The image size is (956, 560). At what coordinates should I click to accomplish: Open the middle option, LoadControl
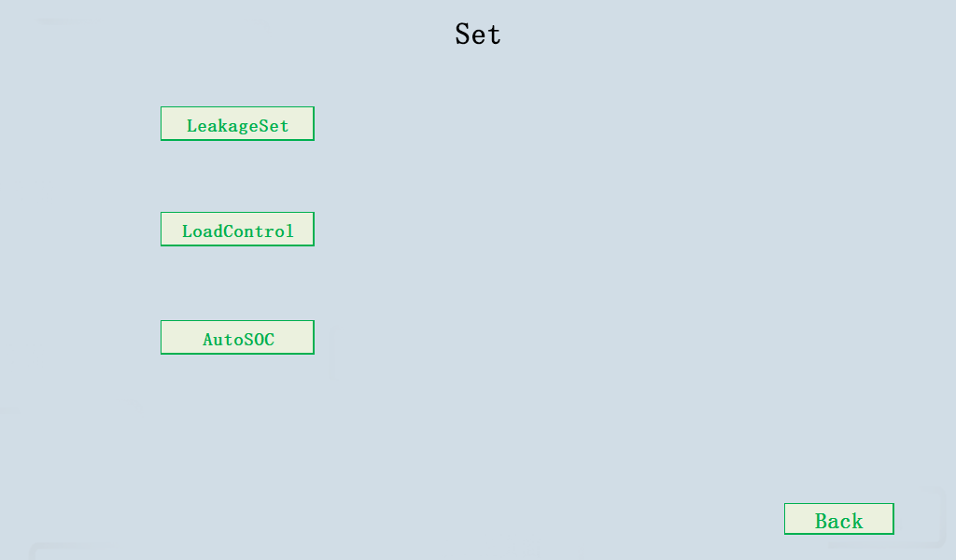pyautogui.click(x=237, y=230)
